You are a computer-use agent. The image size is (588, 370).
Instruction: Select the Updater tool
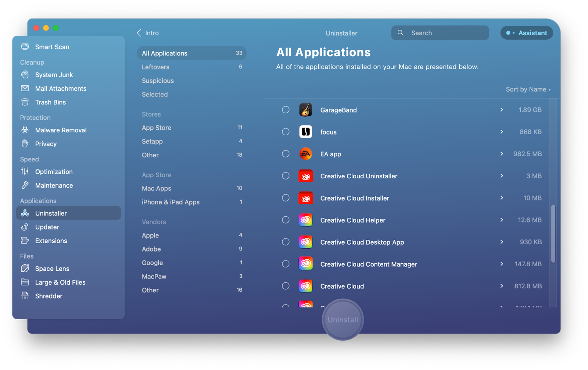47,227
